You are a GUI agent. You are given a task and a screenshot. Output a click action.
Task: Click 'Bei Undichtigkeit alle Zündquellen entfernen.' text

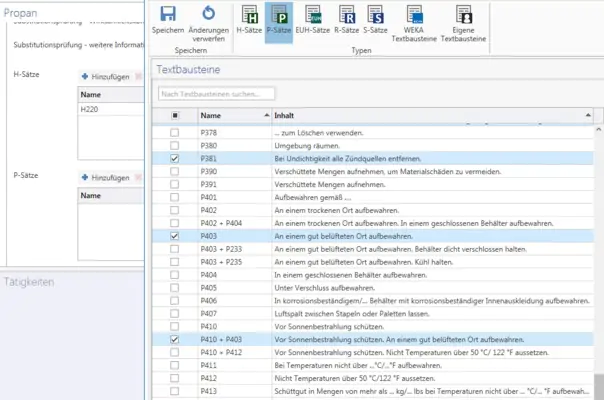(x=347, y=158)
